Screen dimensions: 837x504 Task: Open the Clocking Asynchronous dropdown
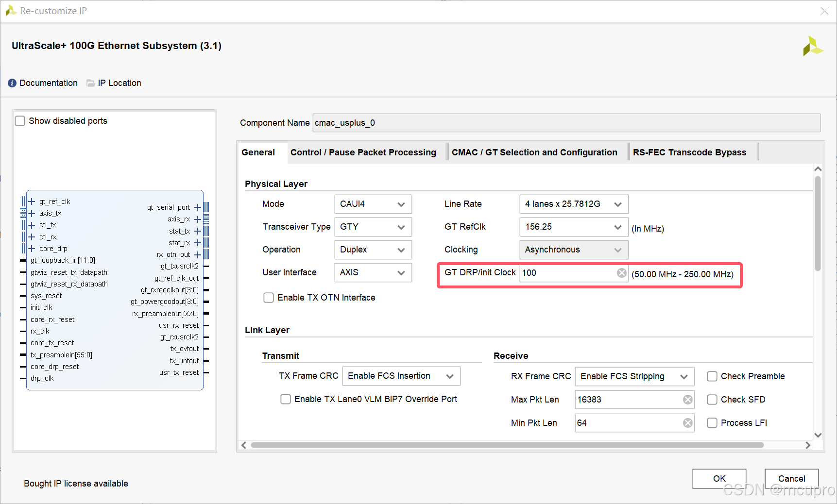(574, 250)
